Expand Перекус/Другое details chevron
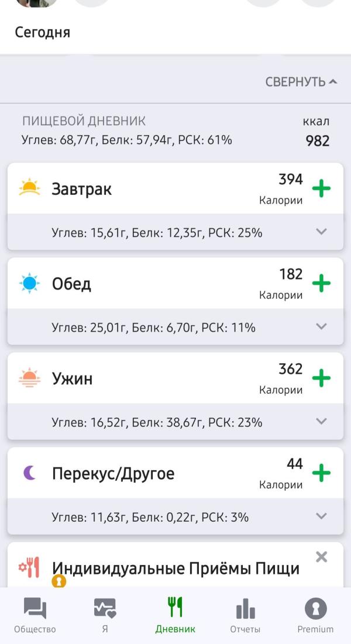This screenshot has width=351, height=644. click(321, 516)
